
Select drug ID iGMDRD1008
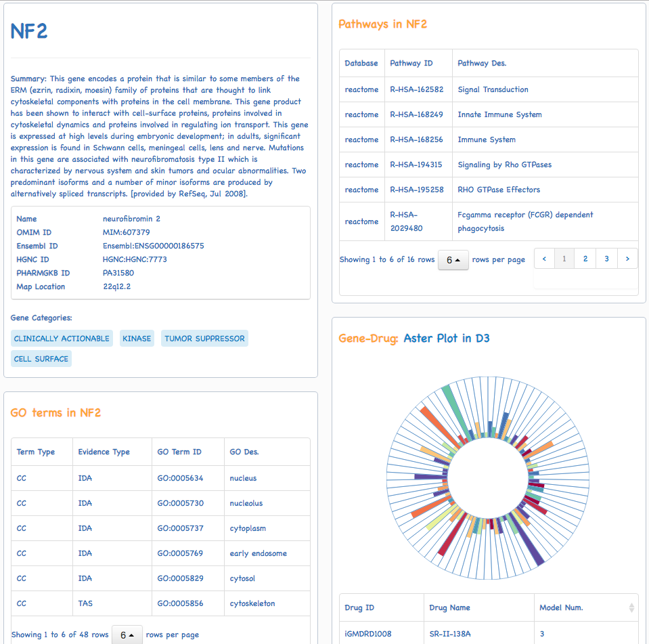368,634
